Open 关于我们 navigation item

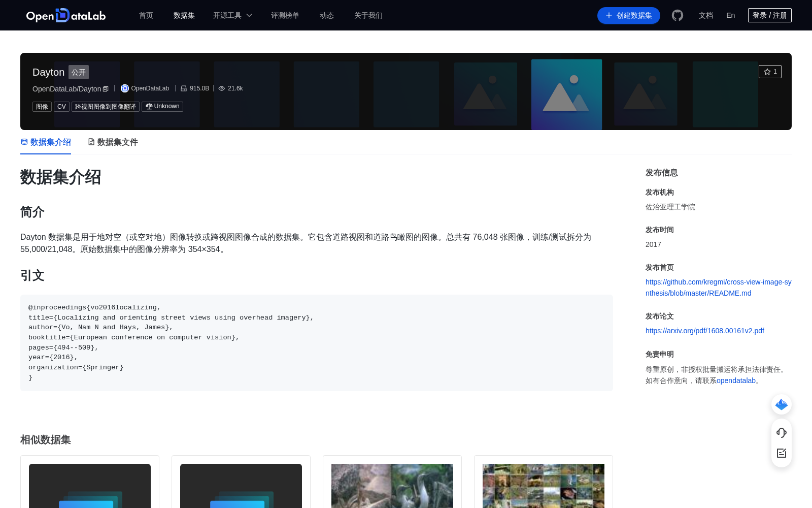tap(368, 15)
